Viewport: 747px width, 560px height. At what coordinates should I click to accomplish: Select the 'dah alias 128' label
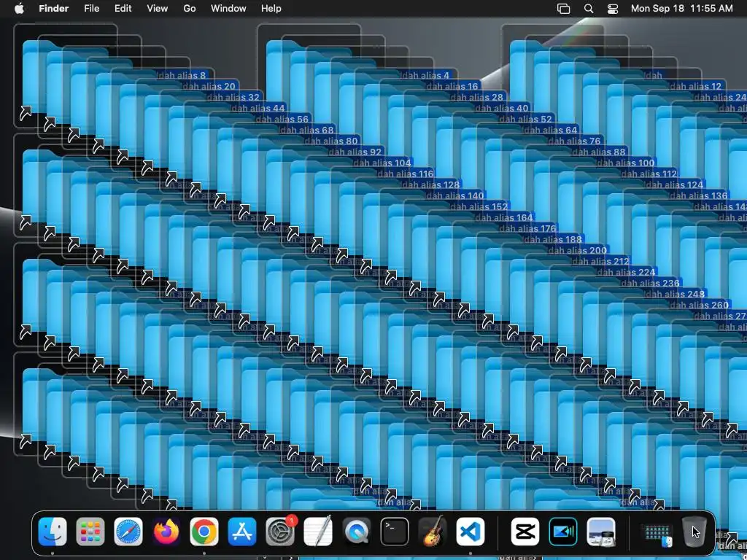431,184
